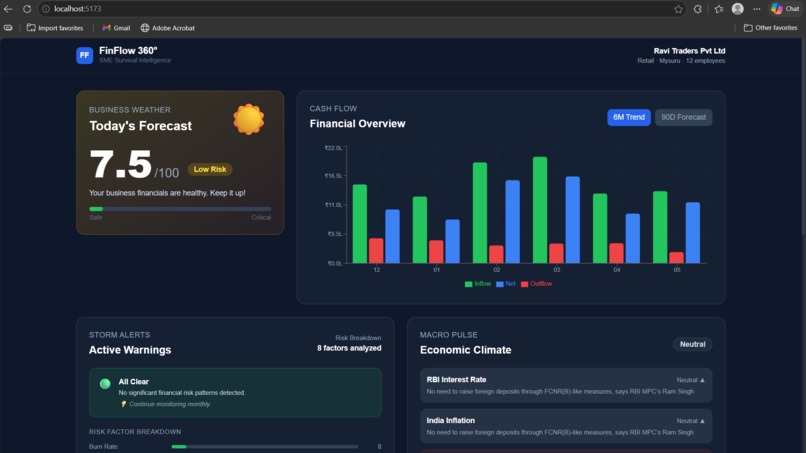Open favorites list icon
Screen dimensions: 806x453
pyautogui.click(x=719, y=9)
